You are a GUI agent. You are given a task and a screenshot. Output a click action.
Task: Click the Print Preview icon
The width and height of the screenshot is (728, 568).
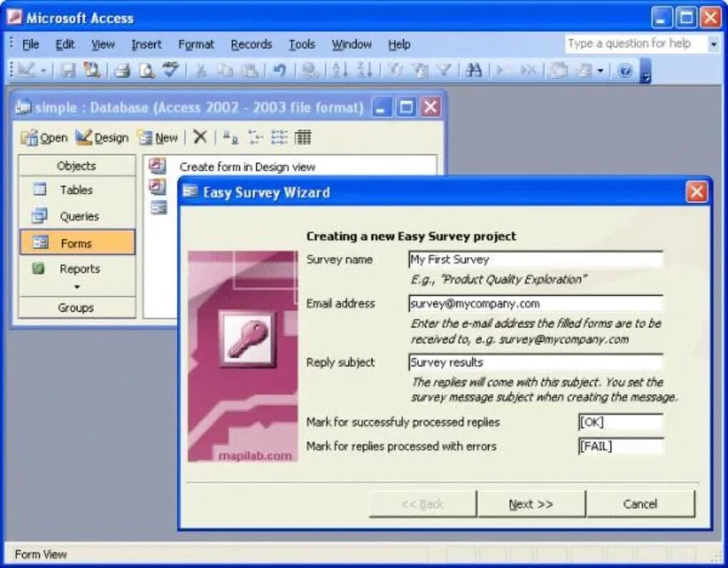point(147,71)
